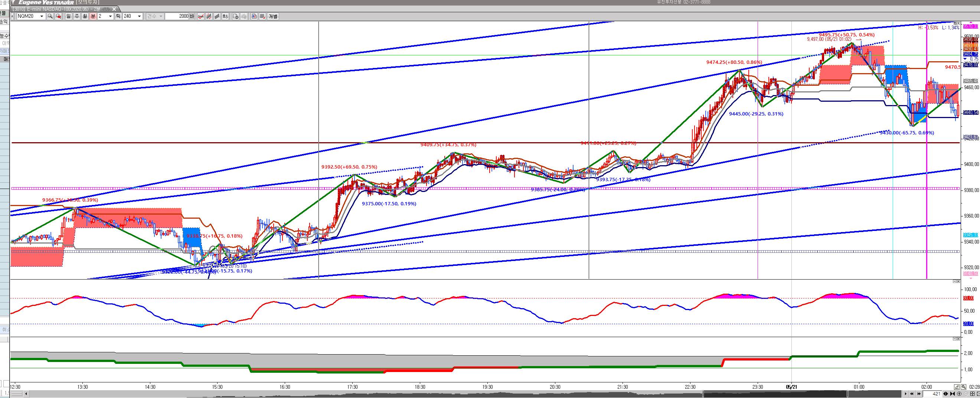Click the magnifier symbol search icon
The width and height of the screenshot is (980, 398).
(50, 16)
